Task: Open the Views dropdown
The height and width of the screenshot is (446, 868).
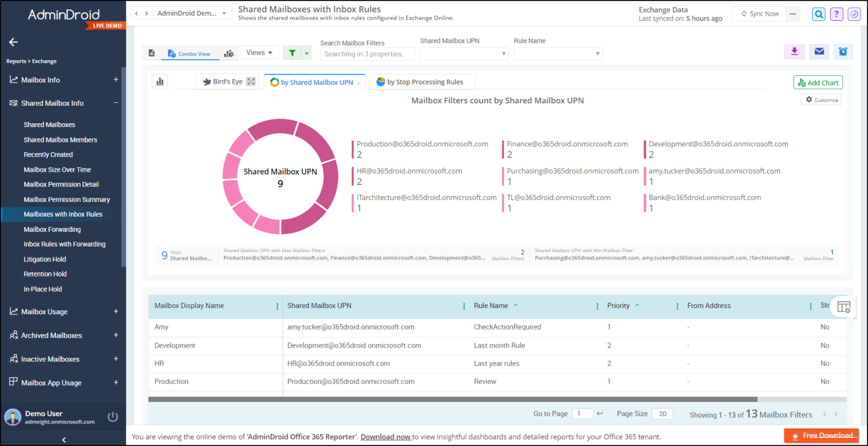Action: (x=259, y=51)
